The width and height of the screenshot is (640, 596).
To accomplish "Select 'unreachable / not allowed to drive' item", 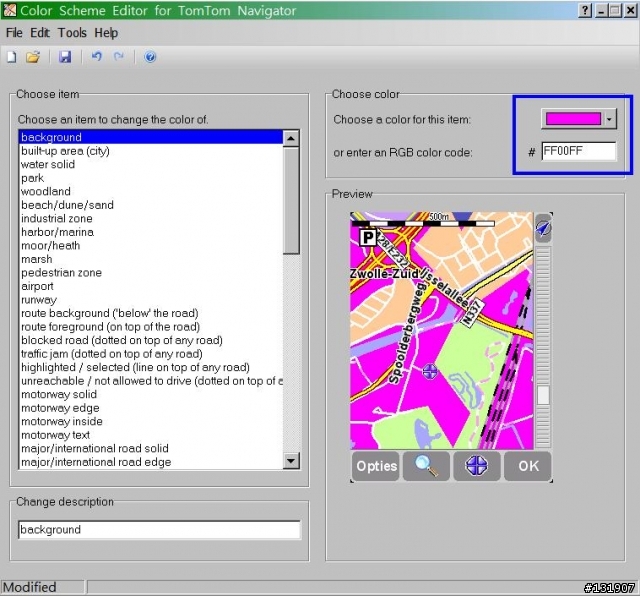I will pos(151,381).
